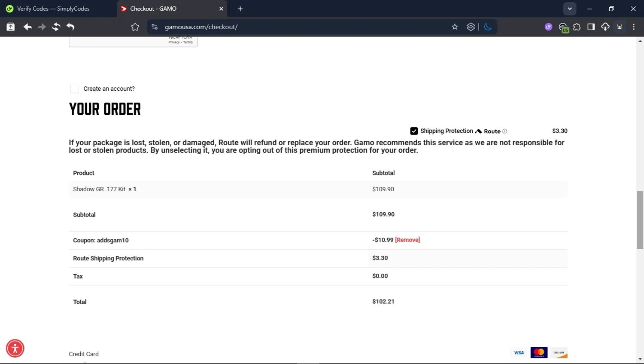Click the YOUR ORDER heading

pos(105,109)
